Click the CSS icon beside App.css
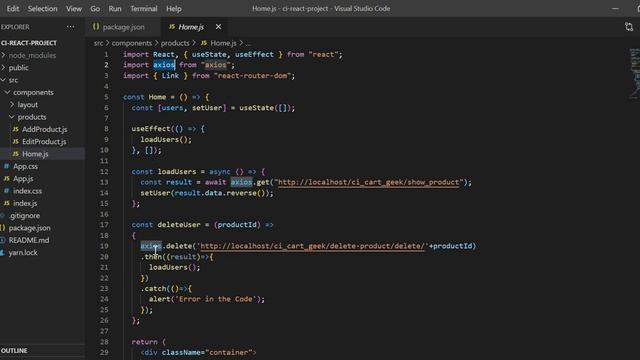Viewport: 640px width, 360px height. pos(7,166)
